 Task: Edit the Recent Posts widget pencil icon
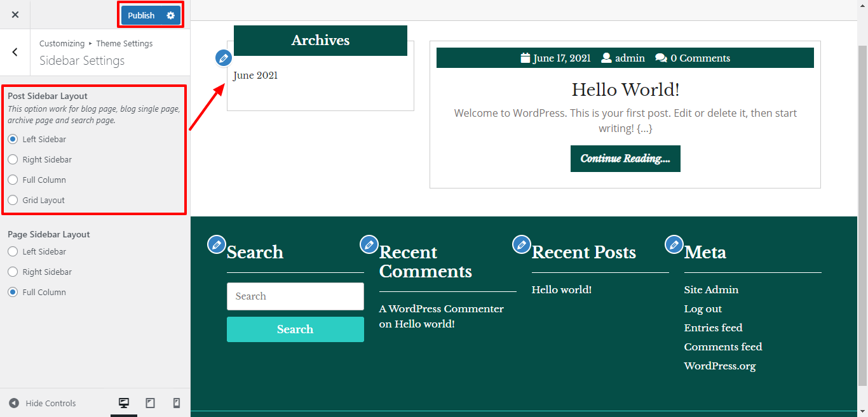[x=522, y=244]
